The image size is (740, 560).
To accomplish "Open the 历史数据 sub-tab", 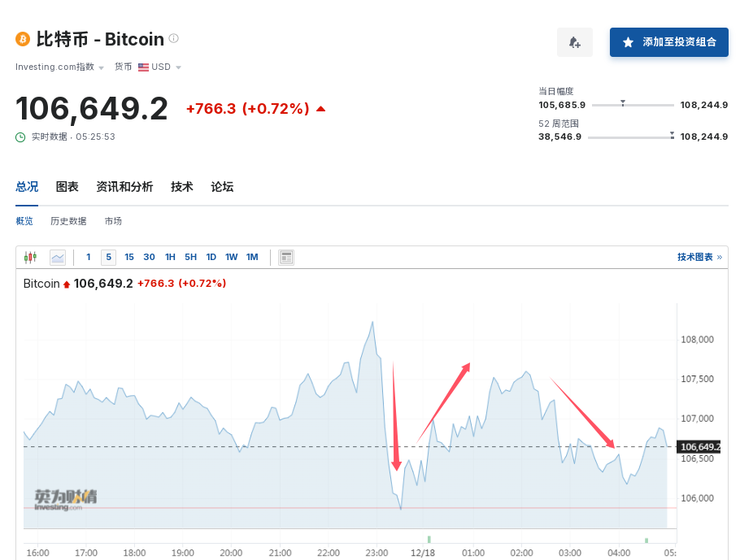I will (x=68, y=221).
